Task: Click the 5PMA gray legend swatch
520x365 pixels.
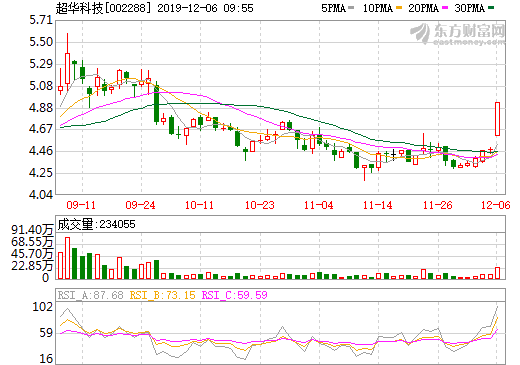Action: coord(350,7)
